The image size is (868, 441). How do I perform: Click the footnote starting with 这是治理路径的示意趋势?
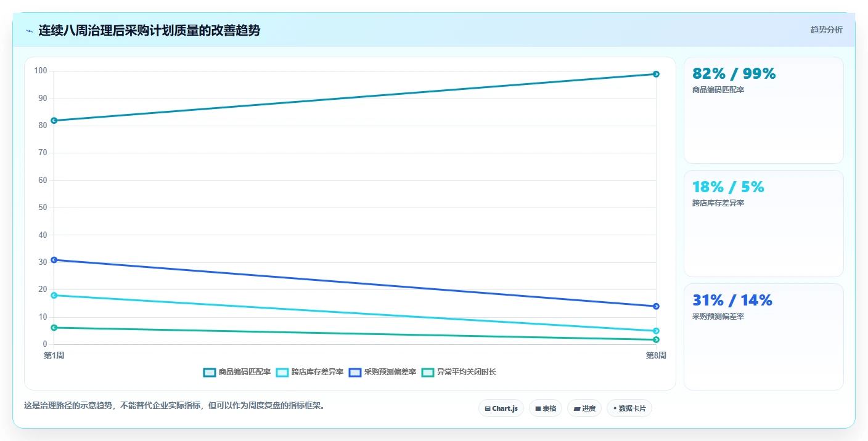point(174,405)
